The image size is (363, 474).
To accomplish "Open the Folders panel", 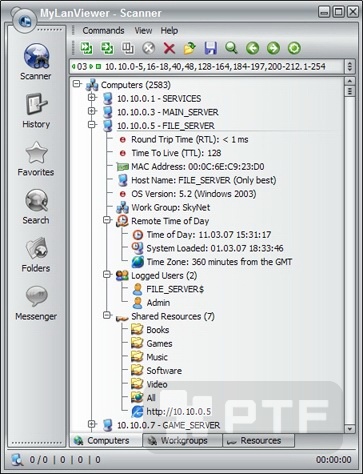I will pyautogui.click(x=36, y=255).
